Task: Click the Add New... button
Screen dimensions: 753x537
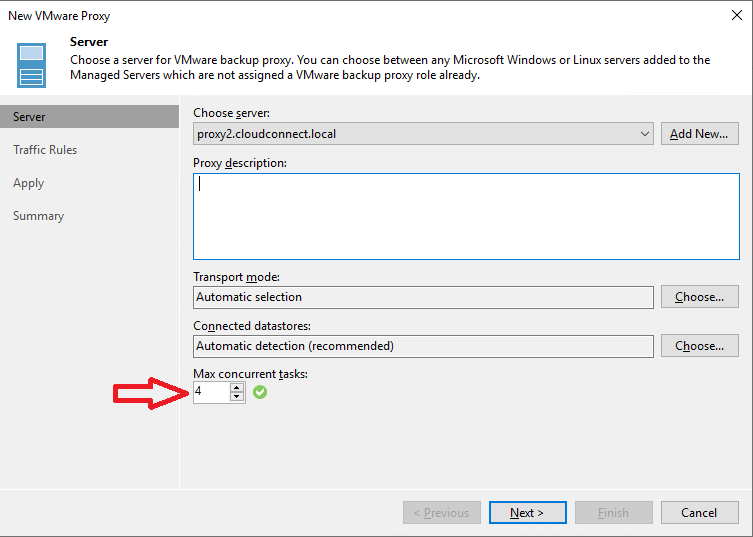Action: pos(699,134)
